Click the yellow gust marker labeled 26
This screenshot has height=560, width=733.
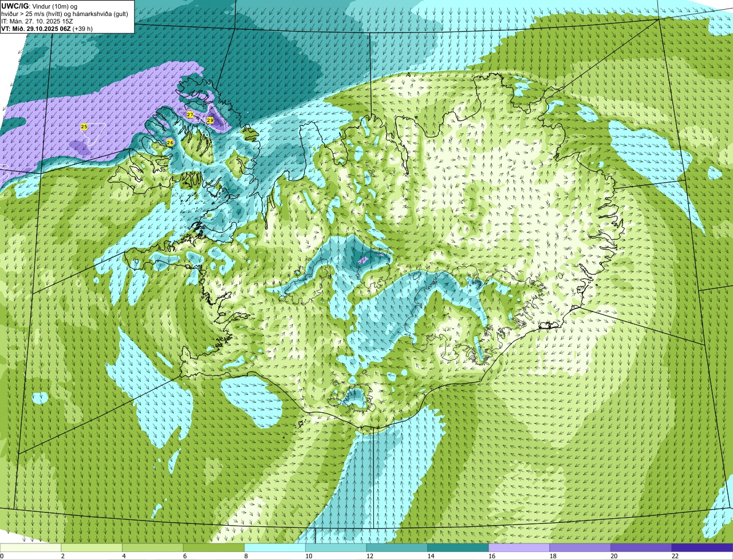click(x=170, y=142)
